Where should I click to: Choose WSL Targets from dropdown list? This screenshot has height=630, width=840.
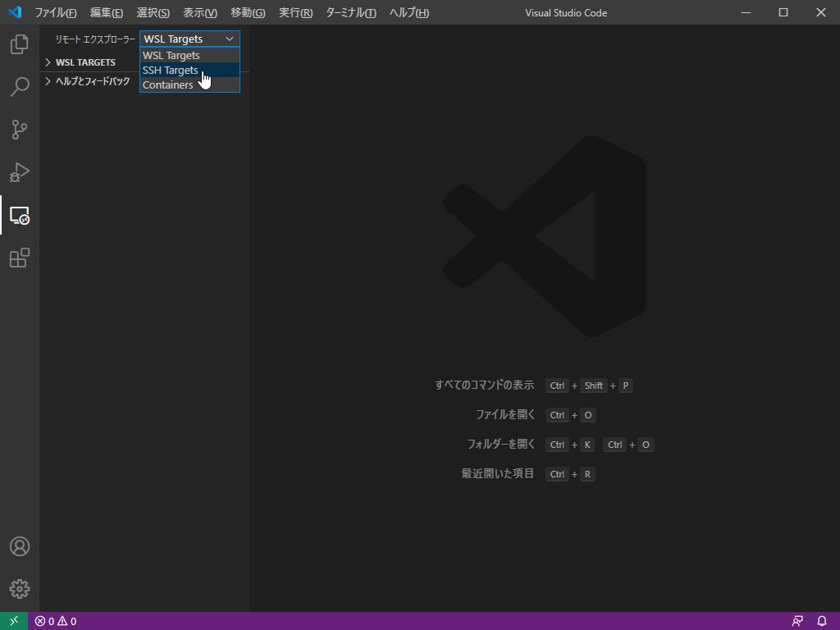pyautogui.click(x=189, y=55)
